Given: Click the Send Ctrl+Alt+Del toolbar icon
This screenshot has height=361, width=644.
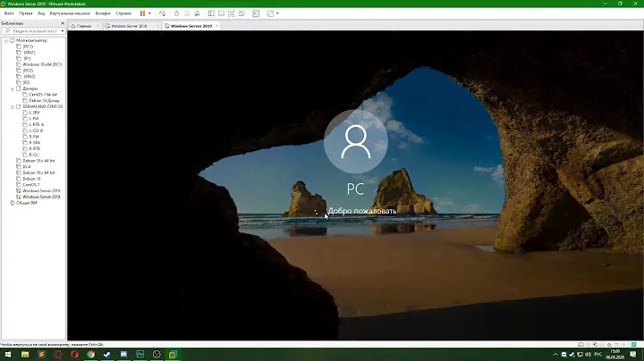Looking at the screenshot, I should point(162,13).
